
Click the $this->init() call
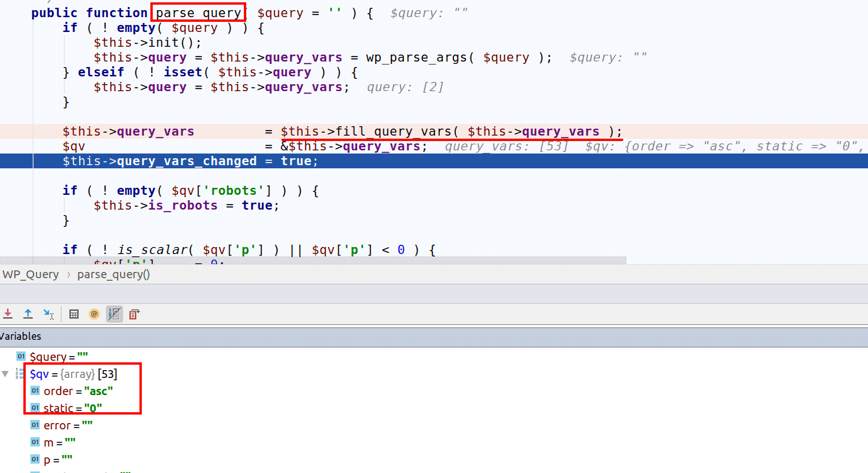(x=148, y=42)
